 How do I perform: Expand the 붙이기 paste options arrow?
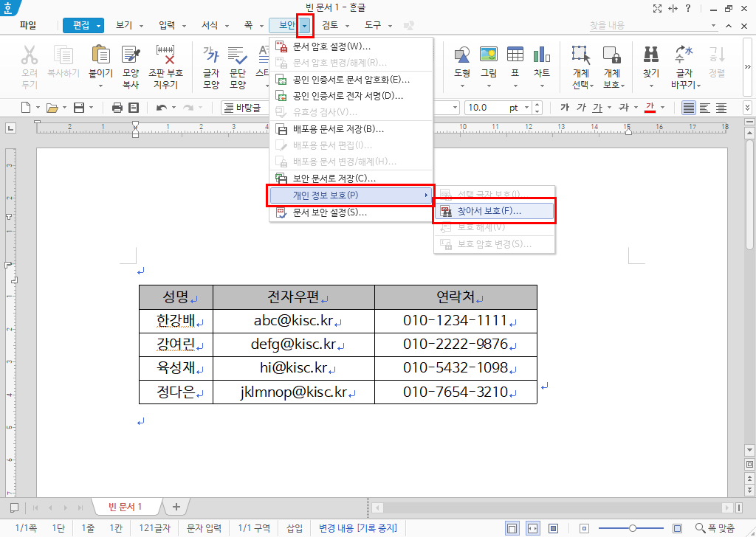(x=100, y=86)
